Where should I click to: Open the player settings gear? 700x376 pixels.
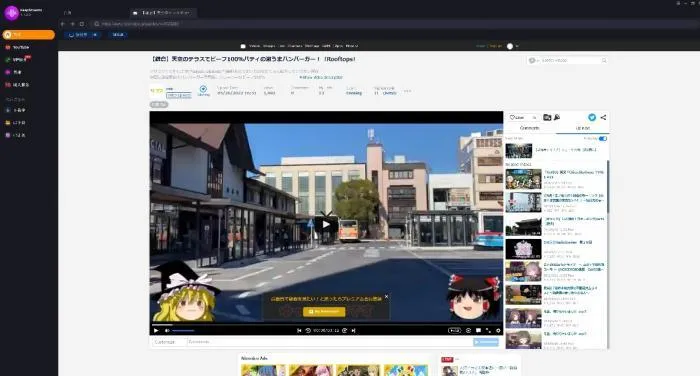tap(498, 331)
